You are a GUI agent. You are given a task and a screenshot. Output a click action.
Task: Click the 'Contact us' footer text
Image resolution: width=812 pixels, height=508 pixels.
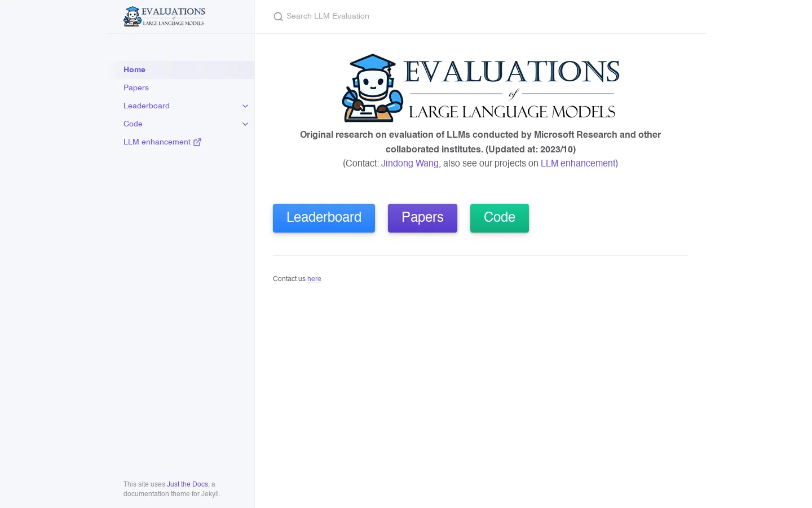tap(289, 279)
